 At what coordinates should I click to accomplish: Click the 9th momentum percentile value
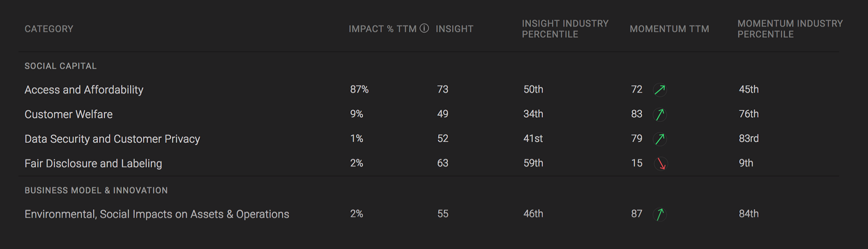coord(746,163)
